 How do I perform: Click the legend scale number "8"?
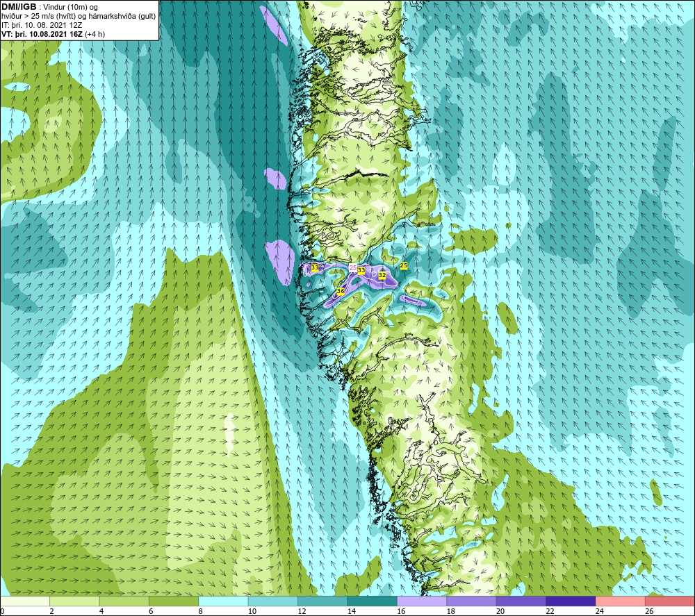[x=201, y=611]
